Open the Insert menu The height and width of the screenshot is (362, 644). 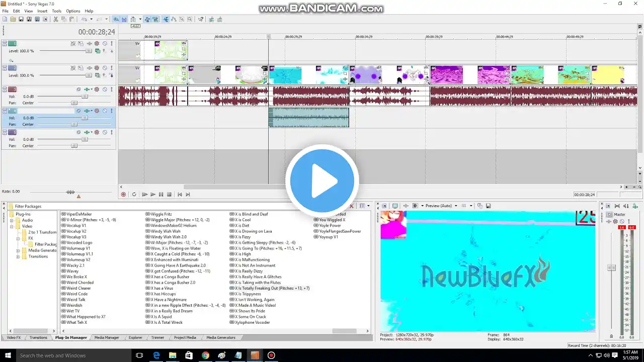pyautogui.click(x=42, y=11)
